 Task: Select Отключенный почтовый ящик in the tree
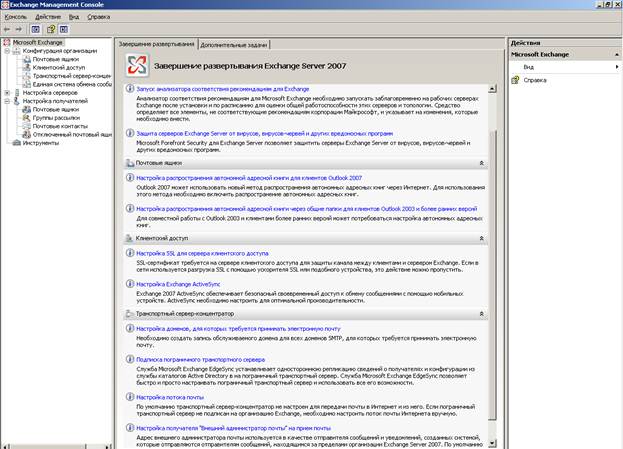click(72, 134)
